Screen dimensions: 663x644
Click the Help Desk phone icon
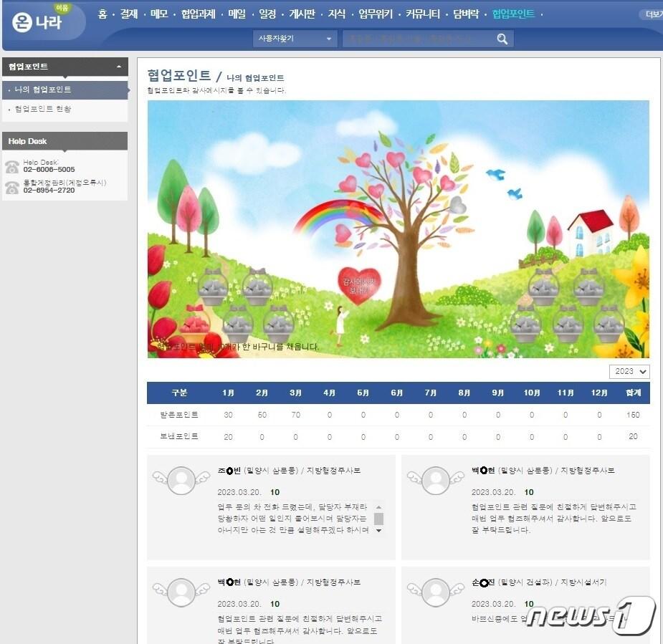12,167
